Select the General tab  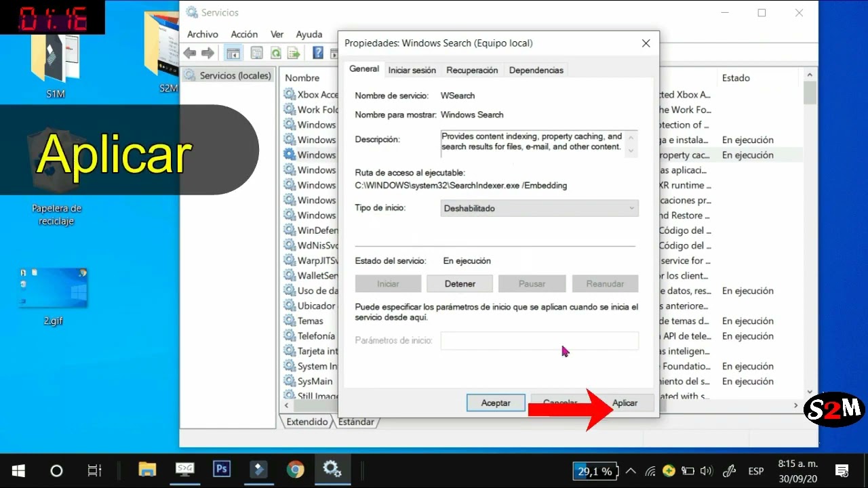click(x=364, y=68)
